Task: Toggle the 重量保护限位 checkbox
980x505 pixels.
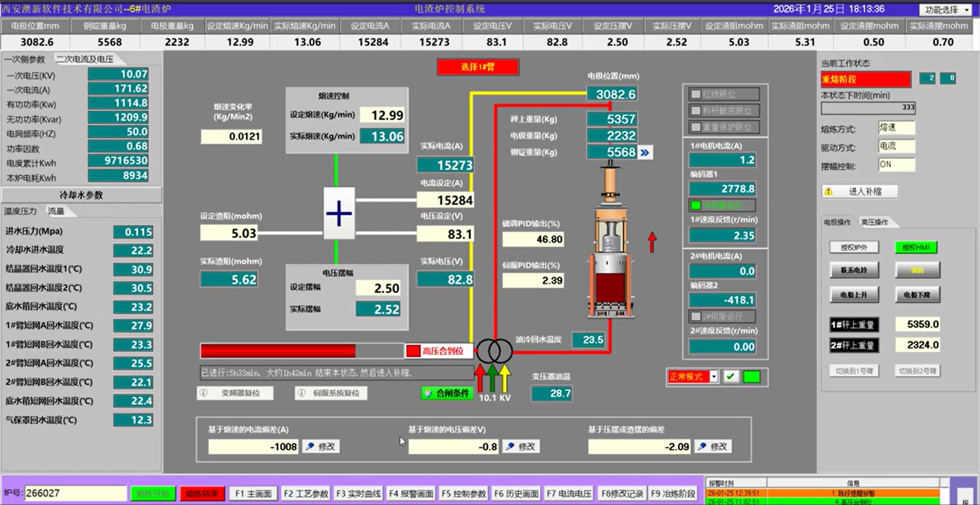Action: (696, 127)
